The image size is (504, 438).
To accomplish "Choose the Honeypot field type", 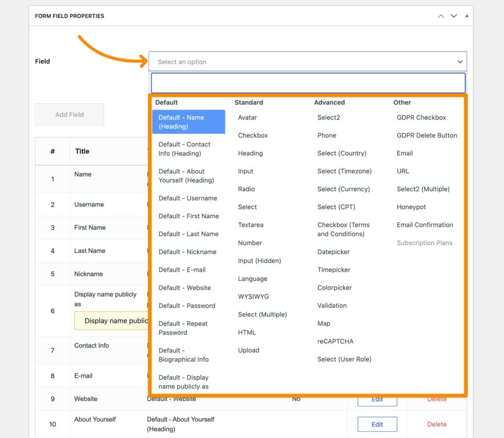I will pos(411,207).
